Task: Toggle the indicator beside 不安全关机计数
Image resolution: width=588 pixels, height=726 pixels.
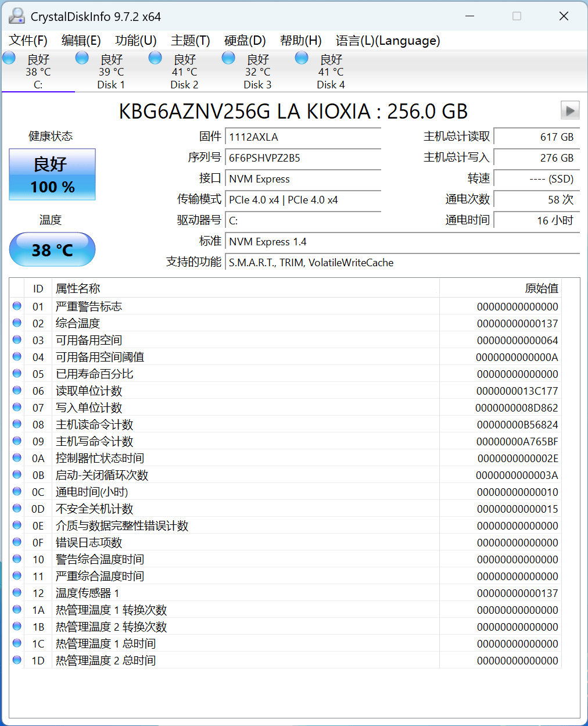Action: coord(16,509)
